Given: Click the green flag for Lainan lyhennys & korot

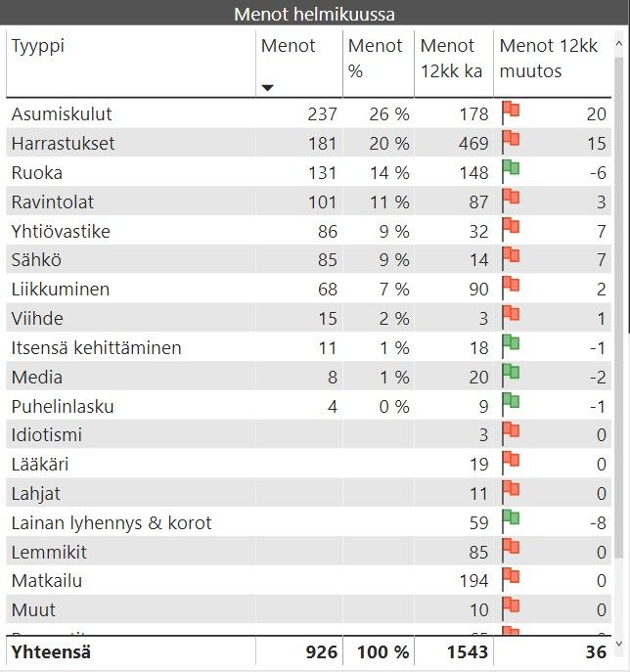Looking at the screenshot, I should click(510, 522).
